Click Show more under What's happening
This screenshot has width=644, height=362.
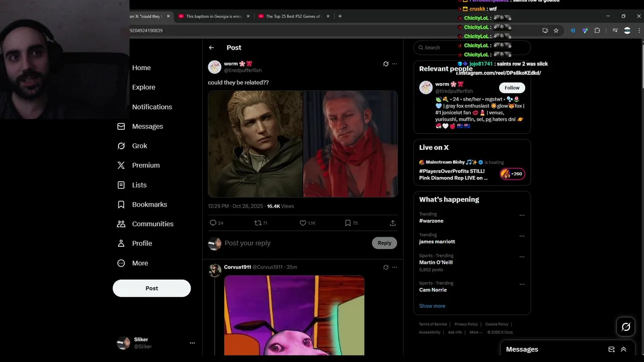click(x=432, y=306)
